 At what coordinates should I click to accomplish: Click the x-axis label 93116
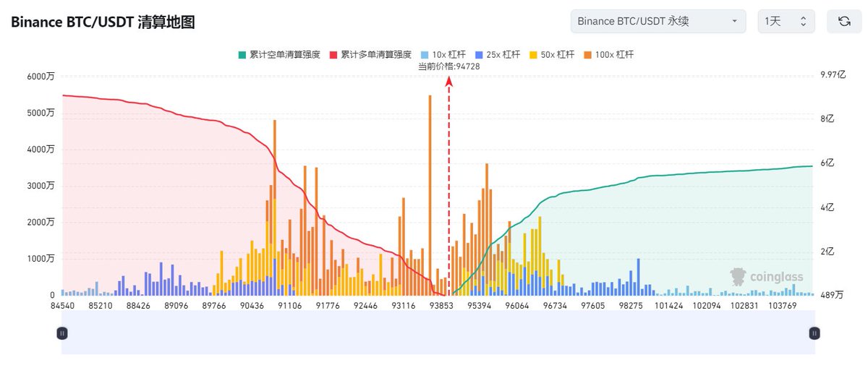(x=402, y=306)
